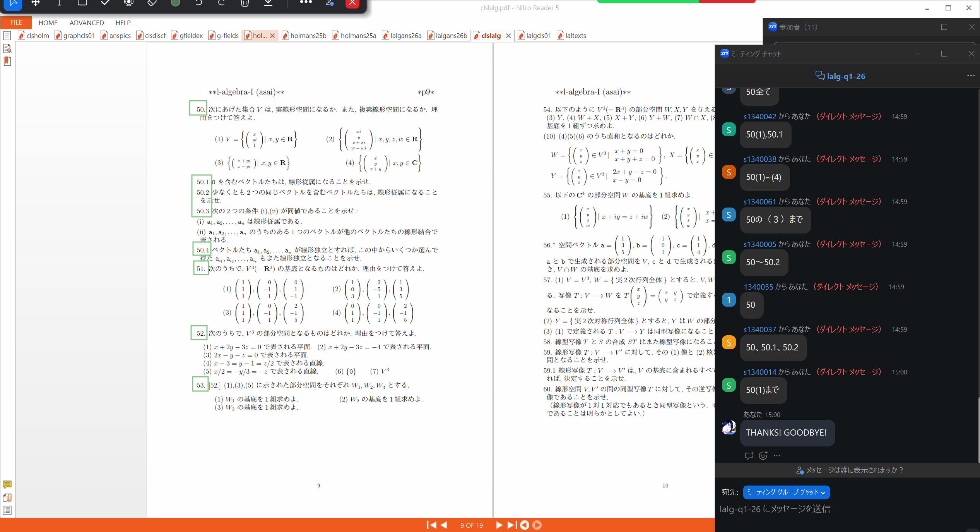Screen dimensions: 980x532
Task: Go to the first page
Action: click(x=432, y=525)
